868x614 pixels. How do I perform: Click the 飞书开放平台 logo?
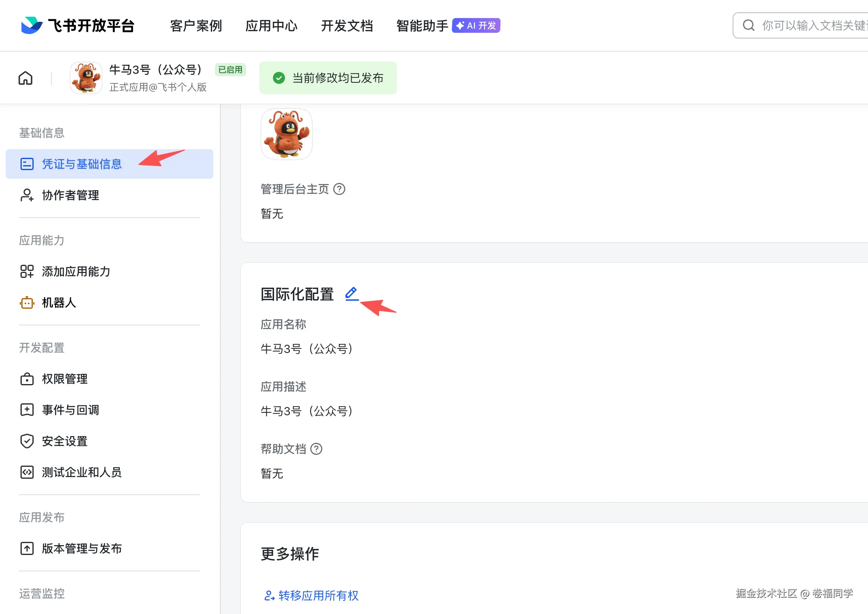click(x=78, y=25)
